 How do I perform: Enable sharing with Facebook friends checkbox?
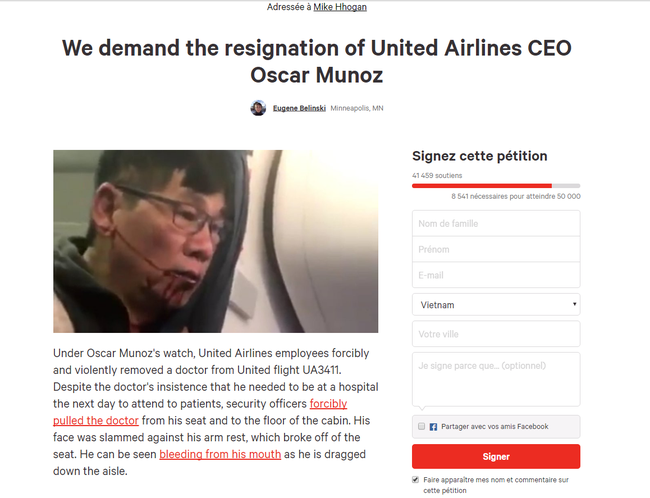(421, 426)
